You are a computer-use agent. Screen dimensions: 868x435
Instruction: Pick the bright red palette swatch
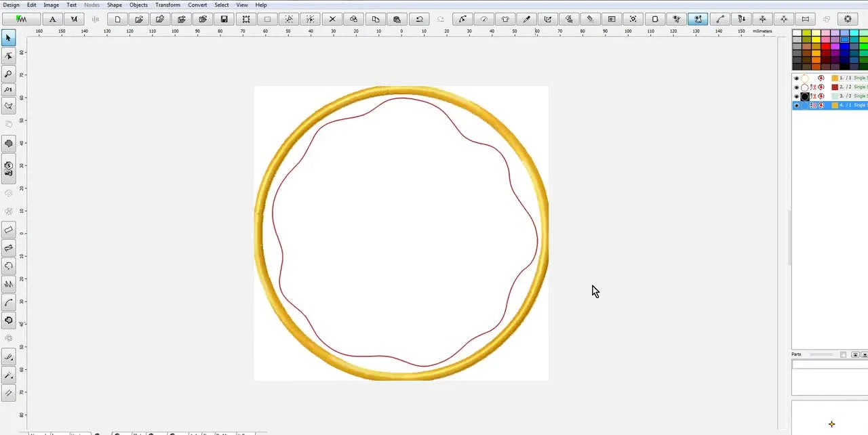pyautogui.click(x=826, y=46)
